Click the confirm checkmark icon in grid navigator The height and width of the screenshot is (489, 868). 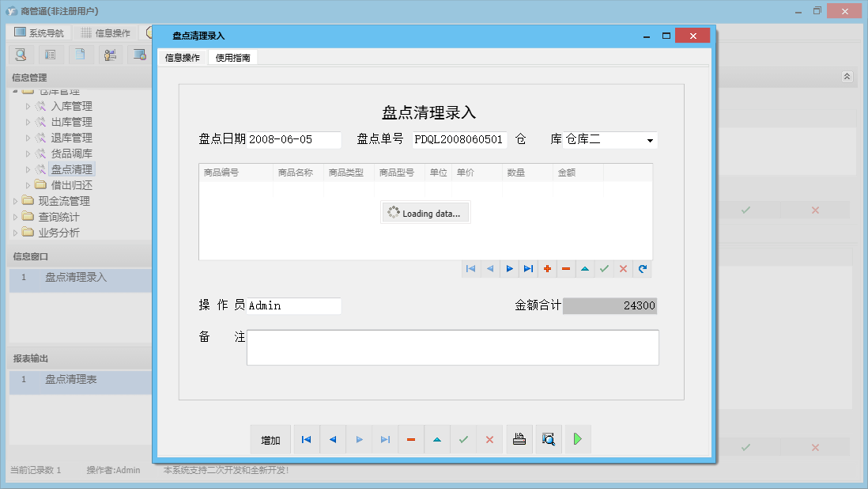(x=604, y=269)
